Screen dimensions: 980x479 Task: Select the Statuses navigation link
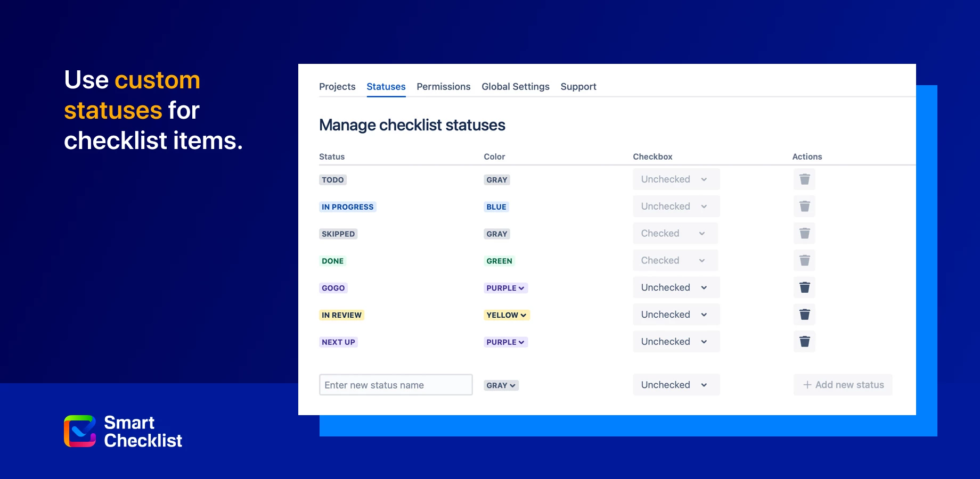(x=386, y=87)
